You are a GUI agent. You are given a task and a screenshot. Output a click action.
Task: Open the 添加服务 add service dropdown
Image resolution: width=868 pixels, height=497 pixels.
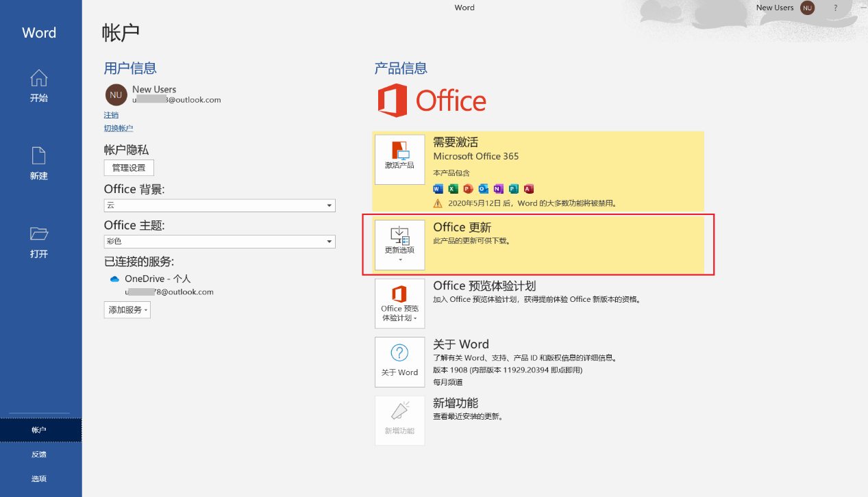tap(127, 310)
